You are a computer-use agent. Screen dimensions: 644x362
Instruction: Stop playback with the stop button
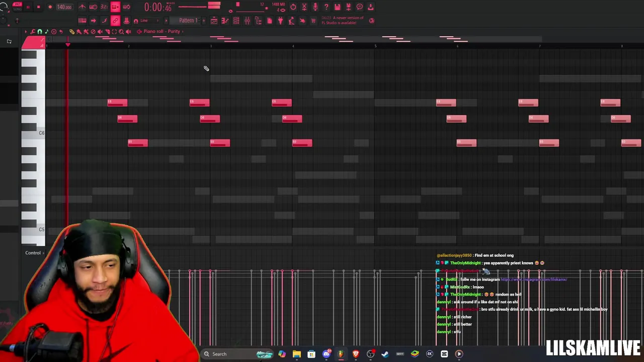[x=38, y=7]
